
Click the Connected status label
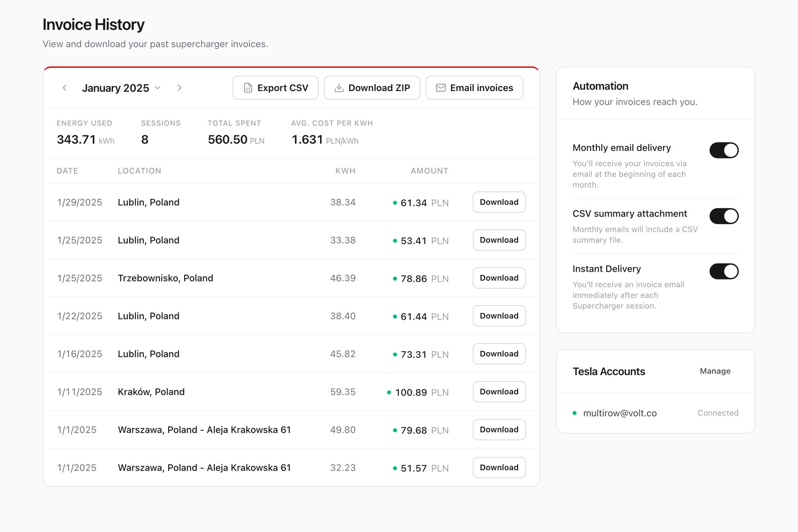click(718, 413)
